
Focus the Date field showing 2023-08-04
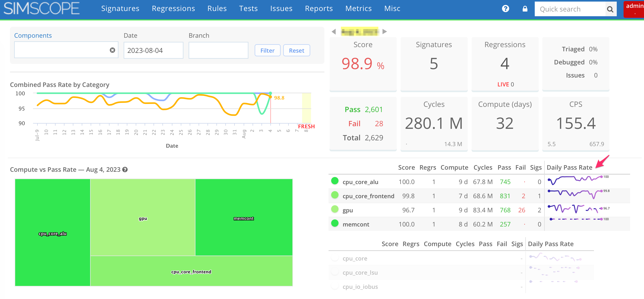(153, 50)
